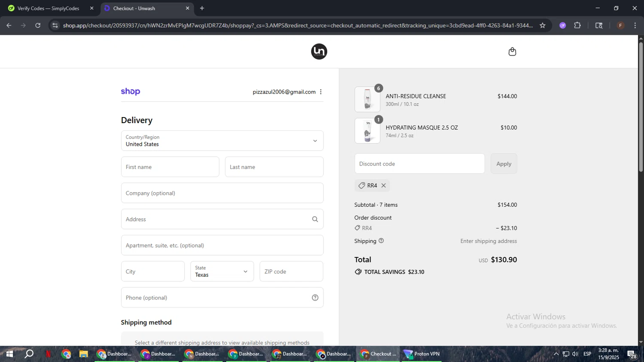Go back to the previous page
The image size is (644, 362).
(x=9, y=25)
